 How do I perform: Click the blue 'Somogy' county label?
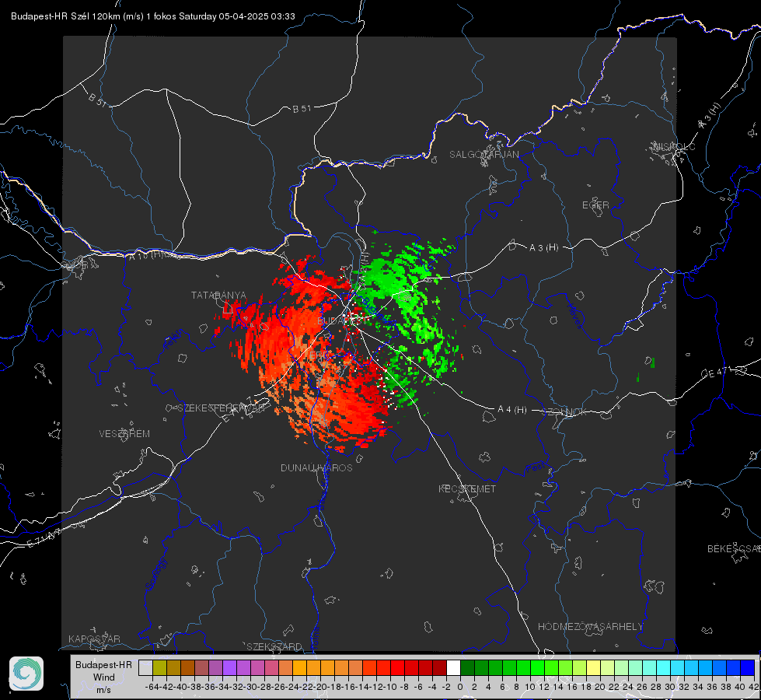coord(155,574)
